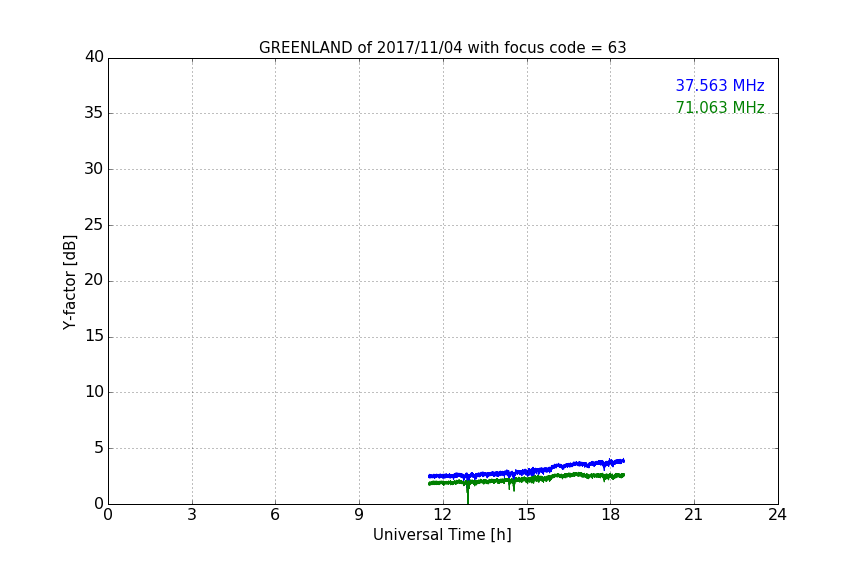Click the Universal Time [h] axis label
The image size is (864, 576).
[442, 535]
